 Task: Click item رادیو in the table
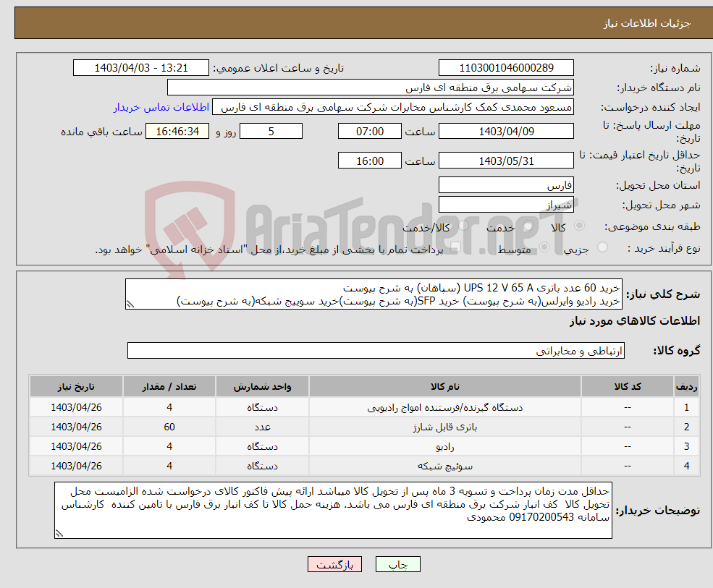pyautogui.click(x=444, y=446)
